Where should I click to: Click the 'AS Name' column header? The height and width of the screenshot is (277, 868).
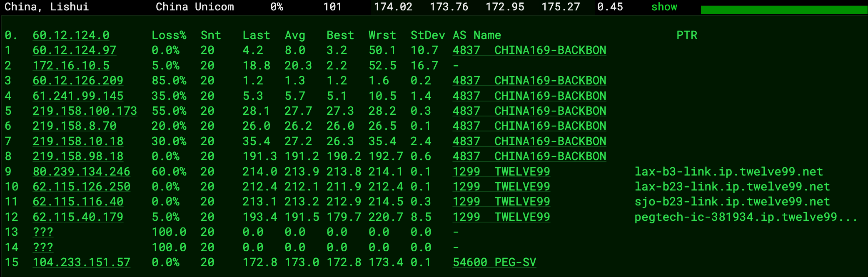pyautogui.click(x=477, y=35)
